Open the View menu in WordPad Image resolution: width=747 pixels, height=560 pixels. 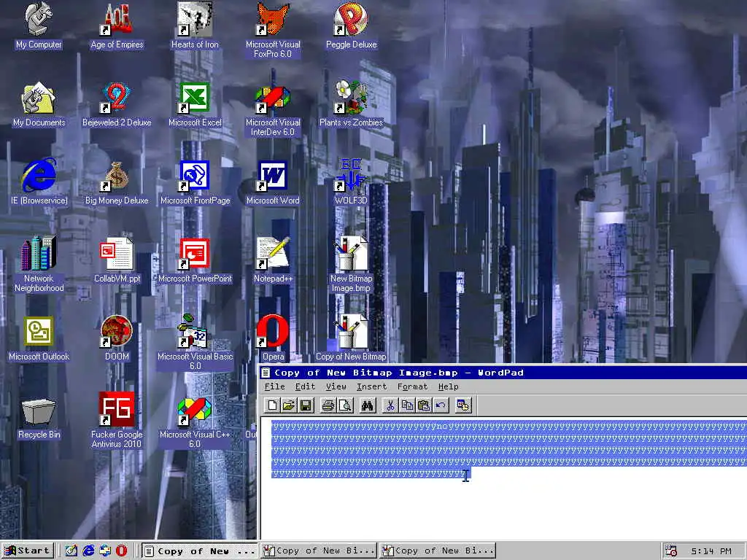[336, 386]
